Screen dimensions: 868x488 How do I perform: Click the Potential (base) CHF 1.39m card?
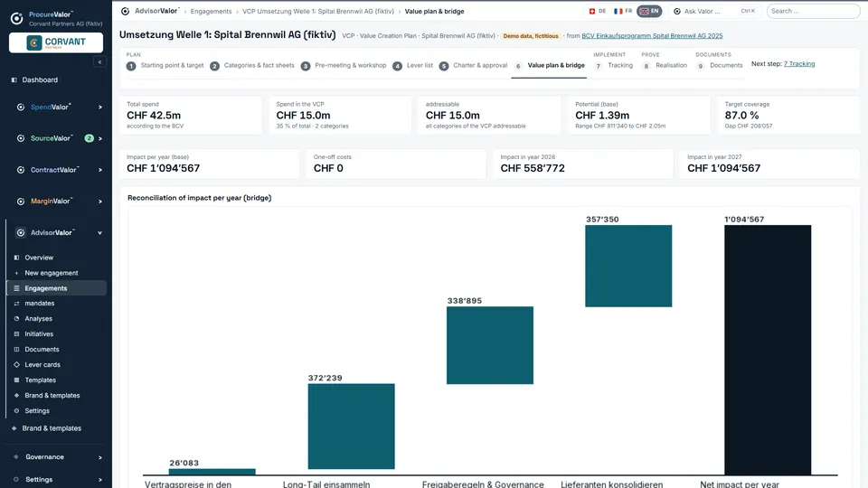(639, 115)
